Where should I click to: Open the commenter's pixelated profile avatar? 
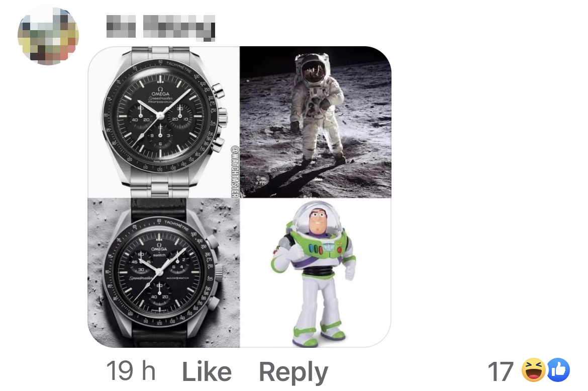click(48, 35)
